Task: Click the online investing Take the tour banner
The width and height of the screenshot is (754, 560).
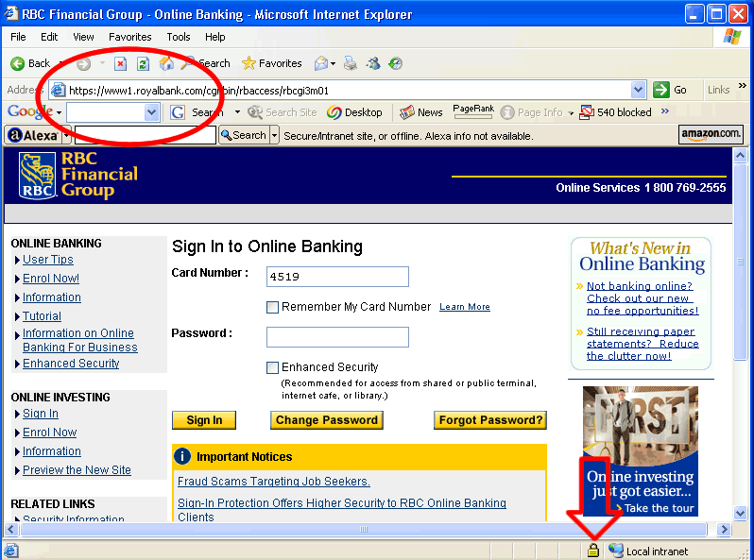Action: 641,450
